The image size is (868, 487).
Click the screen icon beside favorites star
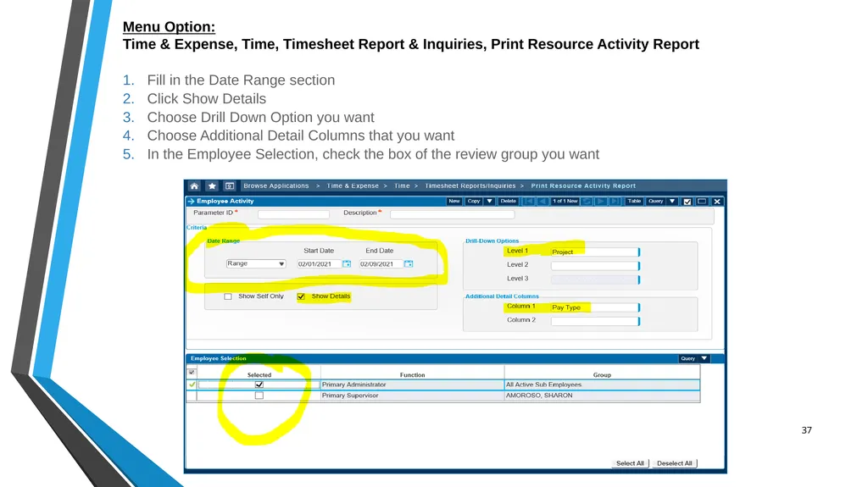tap(230, 186)
